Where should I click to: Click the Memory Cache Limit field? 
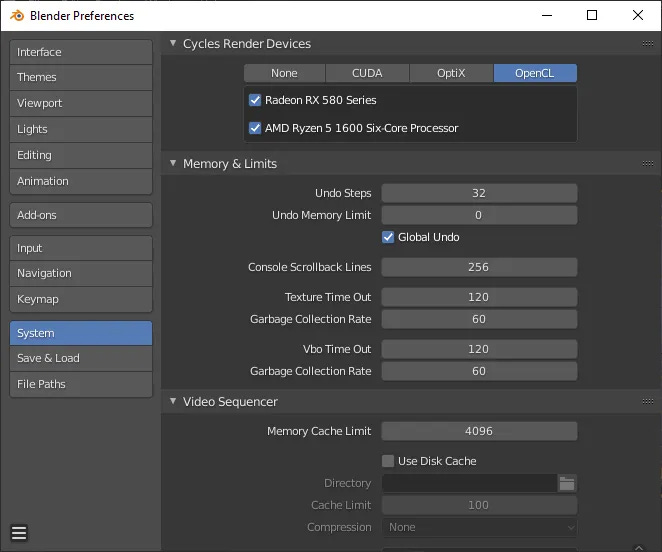[479, 431]
